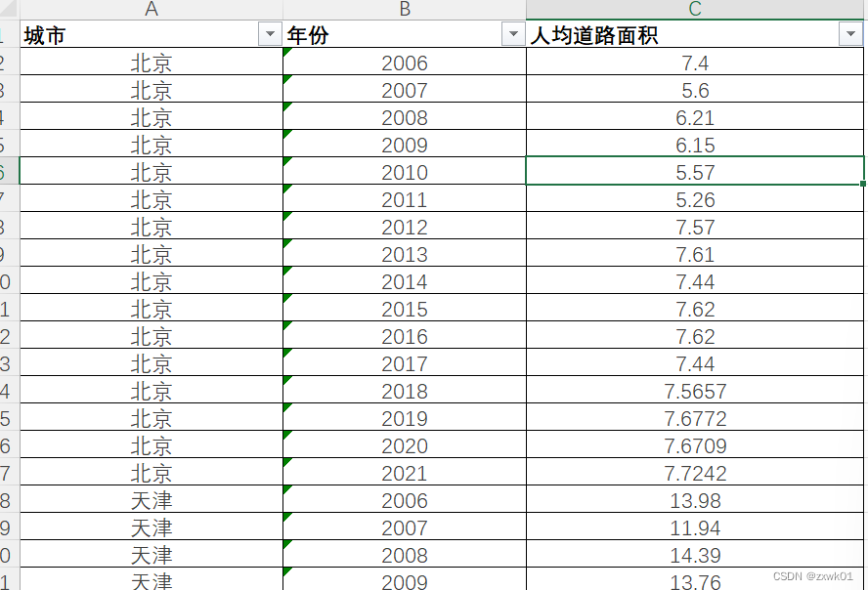Select the 北京 year 2010 cell
The height and width of the screenshot is (590, 868).
405,171
